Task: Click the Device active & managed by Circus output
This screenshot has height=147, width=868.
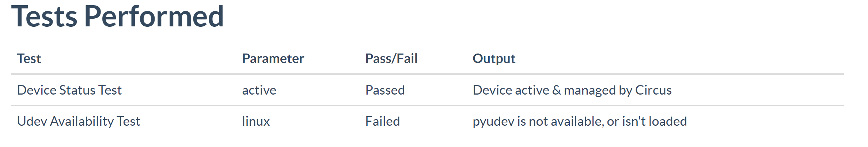Action: (572, 90)
